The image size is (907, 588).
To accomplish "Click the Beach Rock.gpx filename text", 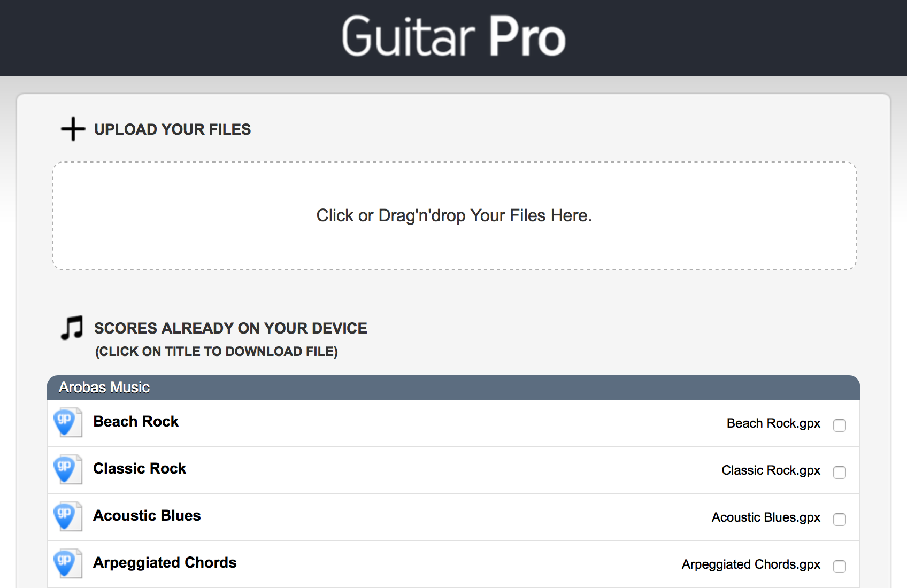I will [773, 423].
